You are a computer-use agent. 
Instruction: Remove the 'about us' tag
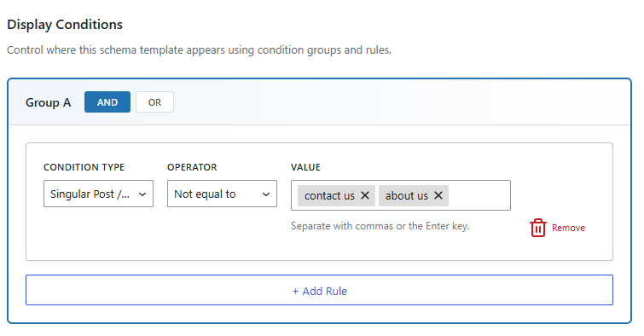[438, 195]
